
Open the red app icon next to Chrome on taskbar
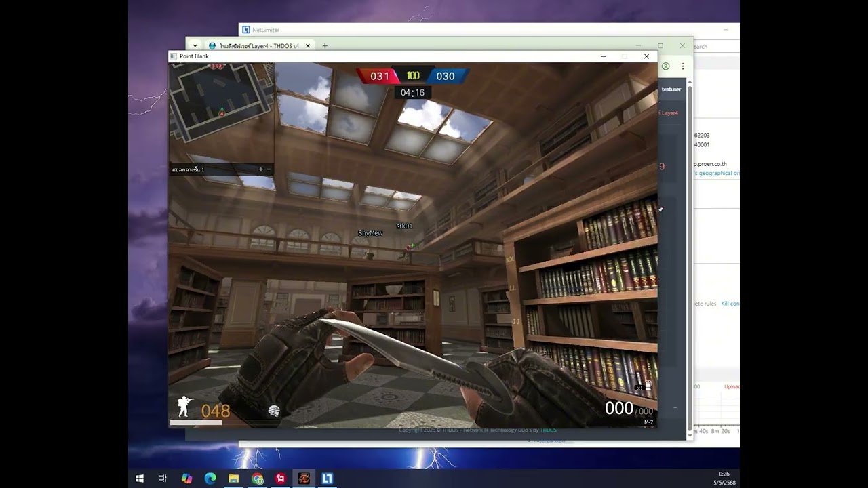click(281, 478)
